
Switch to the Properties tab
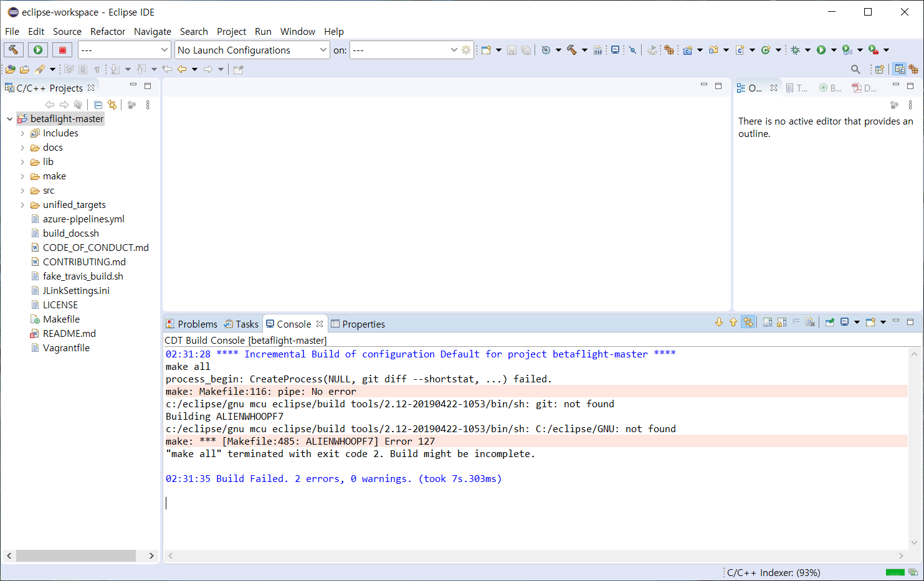click(358, 324)
